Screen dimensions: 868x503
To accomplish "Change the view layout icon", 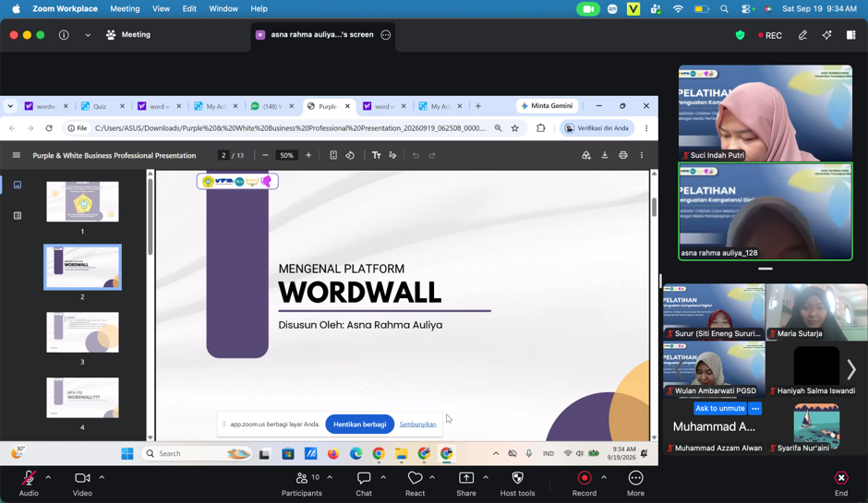I will pos(851,35).
